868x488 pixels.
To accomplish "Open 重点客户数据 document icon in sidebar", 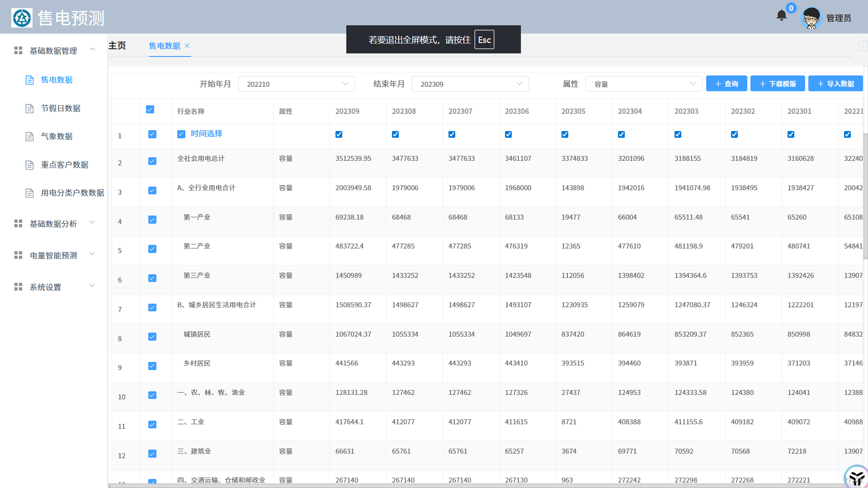I will click(30, 165).
